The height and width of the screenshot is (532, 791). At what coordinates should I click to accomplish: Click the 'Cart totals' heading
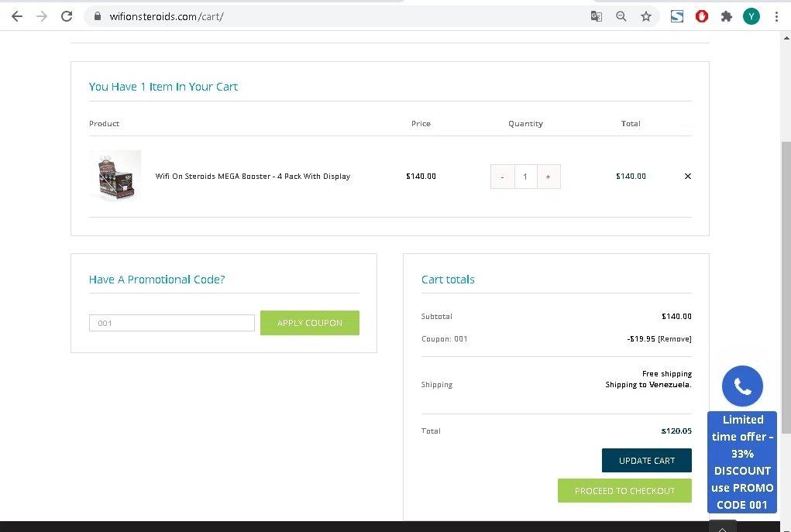click(x=448, y=280)
